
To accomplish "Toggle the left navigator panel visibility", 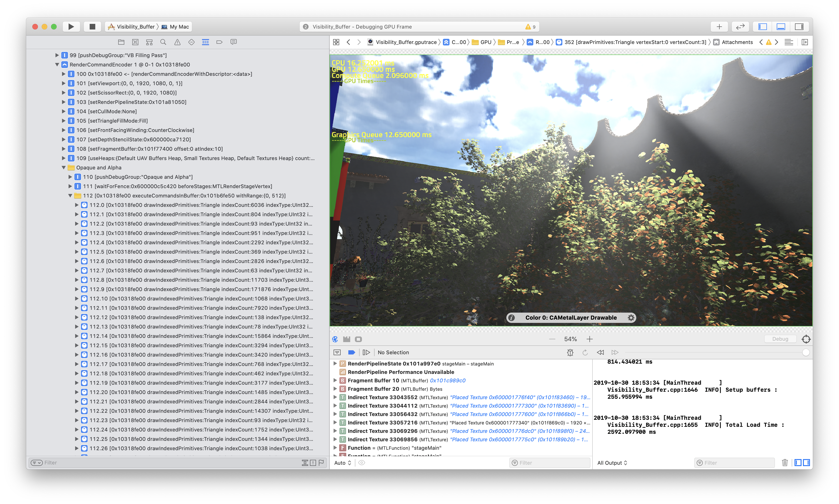I will pos(763,26).
